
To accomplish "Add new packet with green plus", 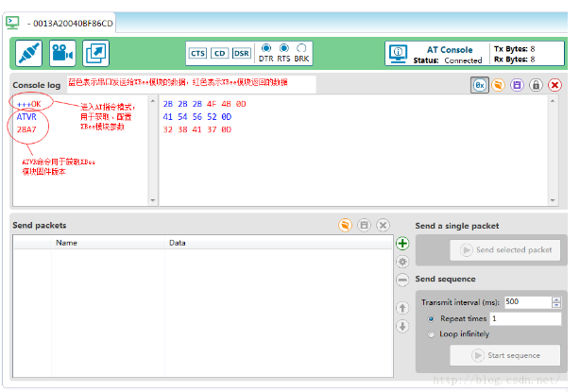I will click(x=402, y=244).
